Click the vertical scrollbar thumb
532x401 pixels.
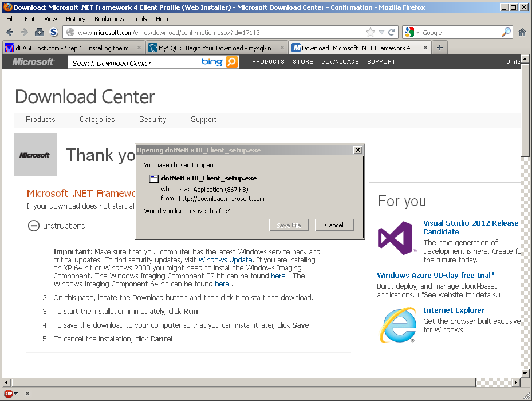point(525,109)
